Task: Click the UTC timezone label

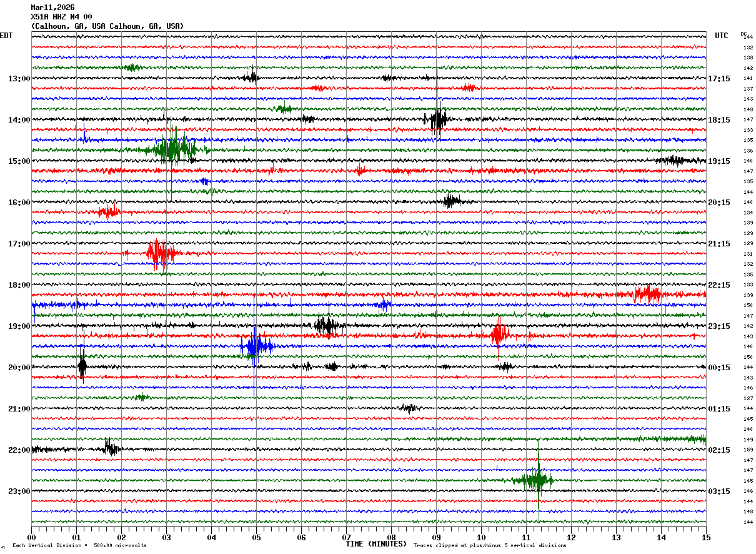Action: [x=722, y=36]
